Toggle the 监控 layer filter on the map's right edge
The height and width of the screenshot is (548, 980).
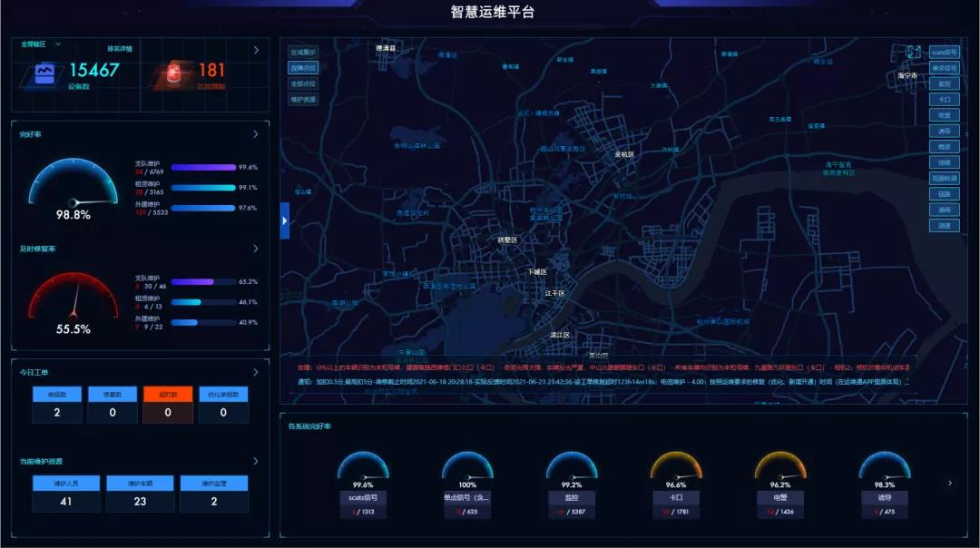(x=944, y=83)
